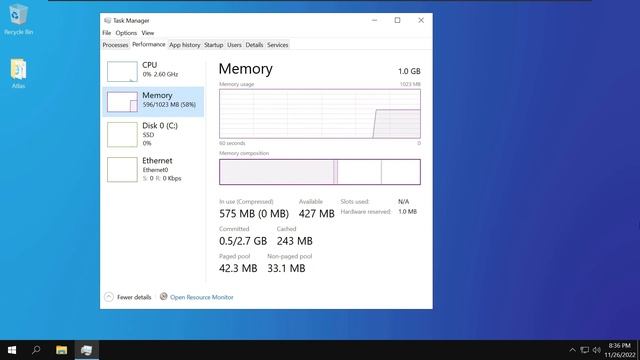Switch to App history tab
This screenshot has width=640, height=360.
184,45
